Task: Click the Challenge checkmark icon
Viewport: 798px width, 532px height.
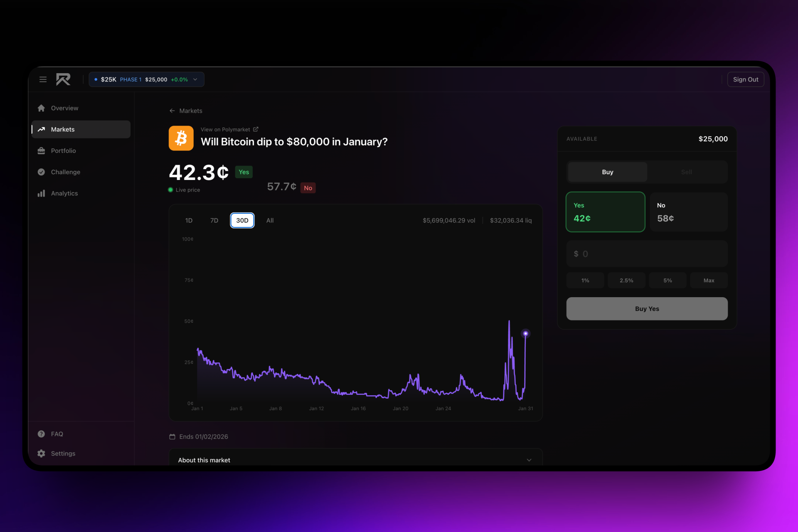Action: coord(42,172)
